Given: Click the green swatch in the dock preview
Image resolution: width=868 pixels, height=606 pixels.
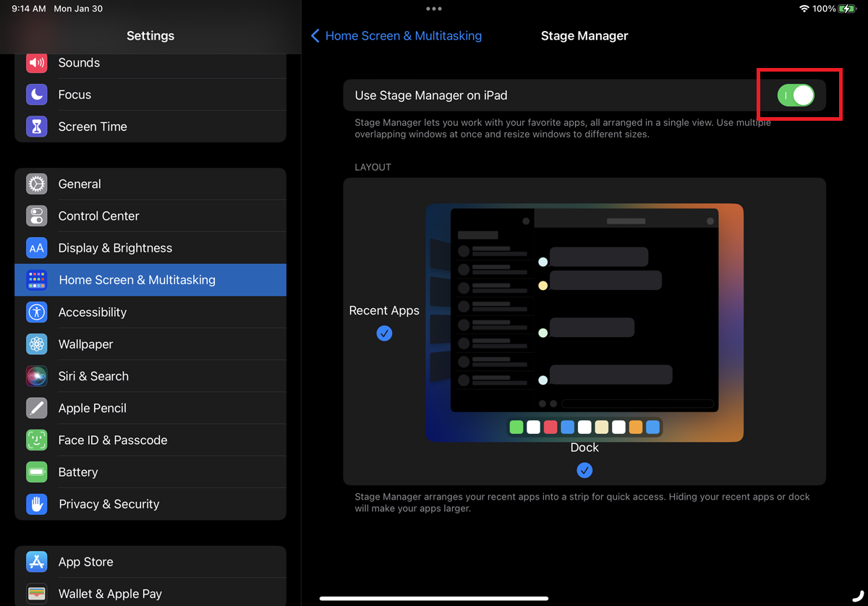Looking at the screenshot, I should pyautogui.click(x=516, y=427).
